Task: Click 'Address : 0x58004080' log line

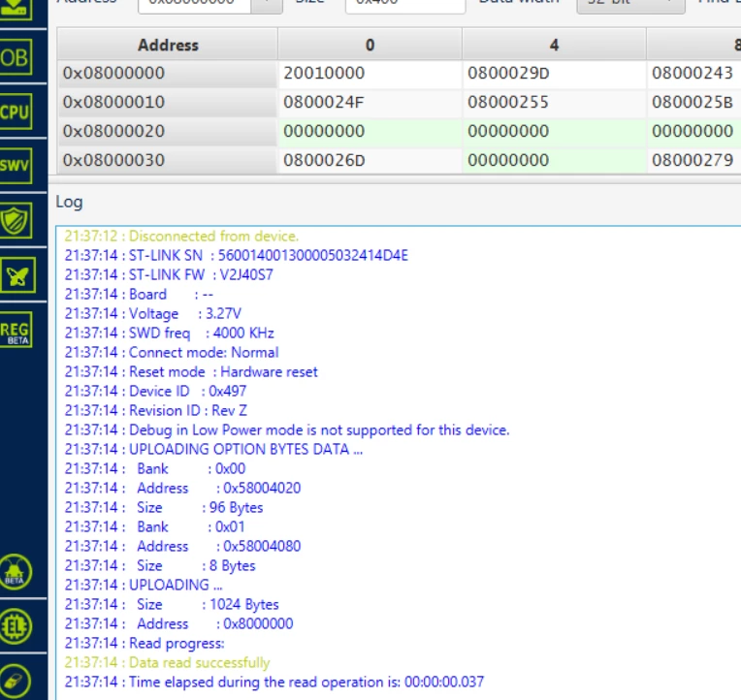Action: point(182,546)
